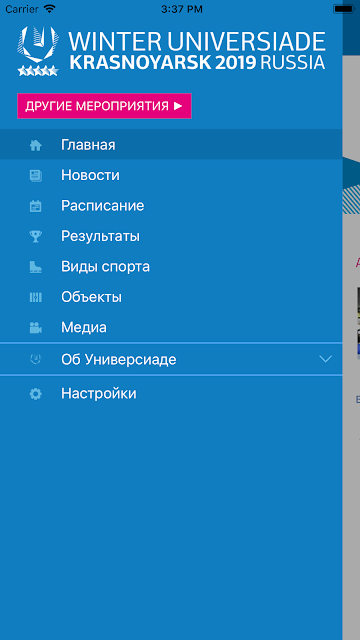The height and width of the screenshot is (640, 360).
Task: Open Результаты results page
Action: [x=171, y=236]
